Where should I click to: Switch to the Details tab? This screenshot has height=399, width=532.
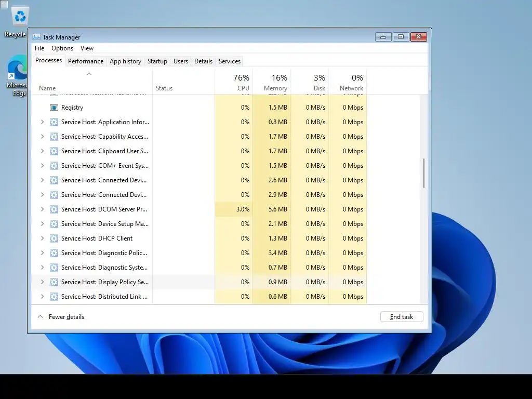(203, 61)
